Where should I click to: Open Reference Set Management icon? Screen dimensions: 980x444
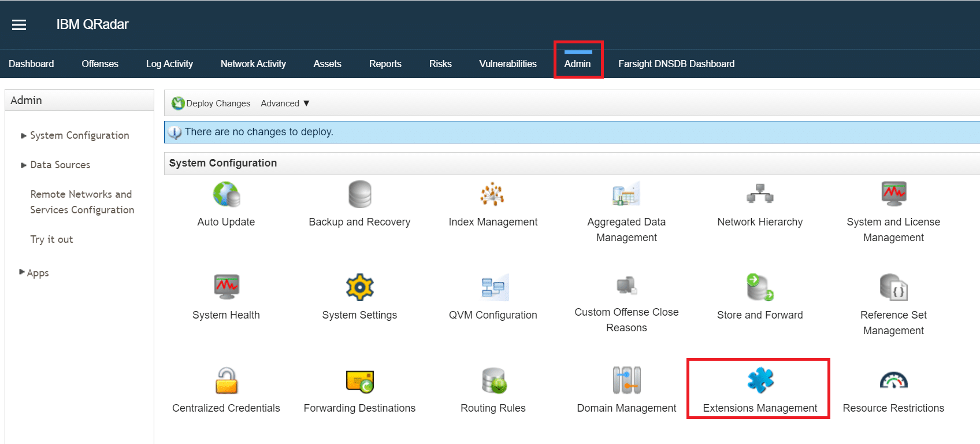(x=894, y=287)
